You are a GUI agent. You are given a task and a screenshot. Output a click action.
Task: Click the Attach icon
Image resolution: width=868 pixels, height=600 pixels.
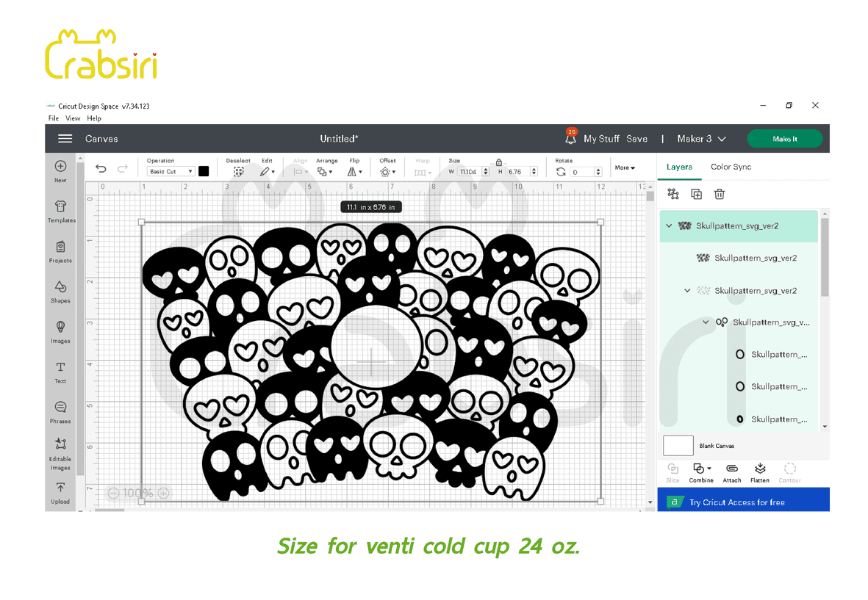[x=731, y=470]
